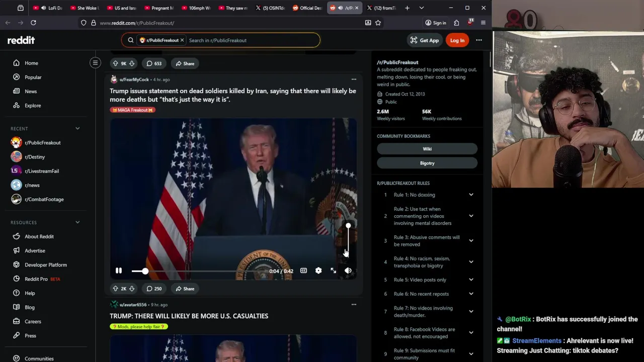Open the 653 comments thread

pos(154,63)
